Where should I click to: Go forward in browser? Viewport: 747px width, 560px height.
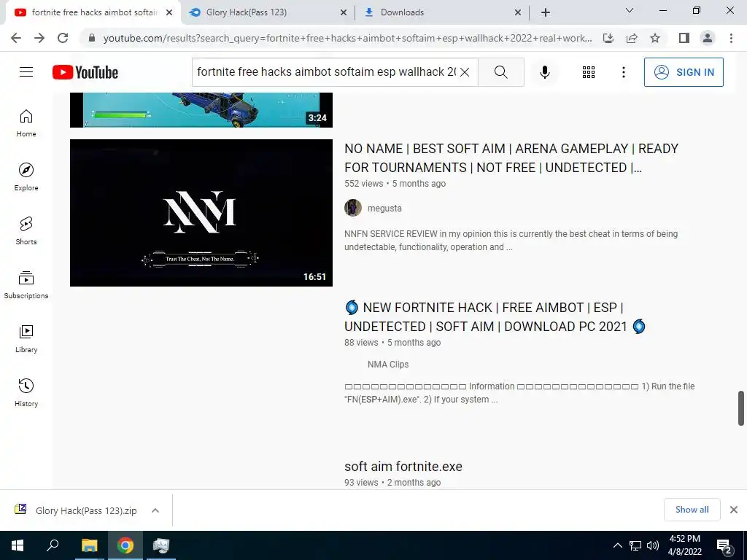coord(39,38)
